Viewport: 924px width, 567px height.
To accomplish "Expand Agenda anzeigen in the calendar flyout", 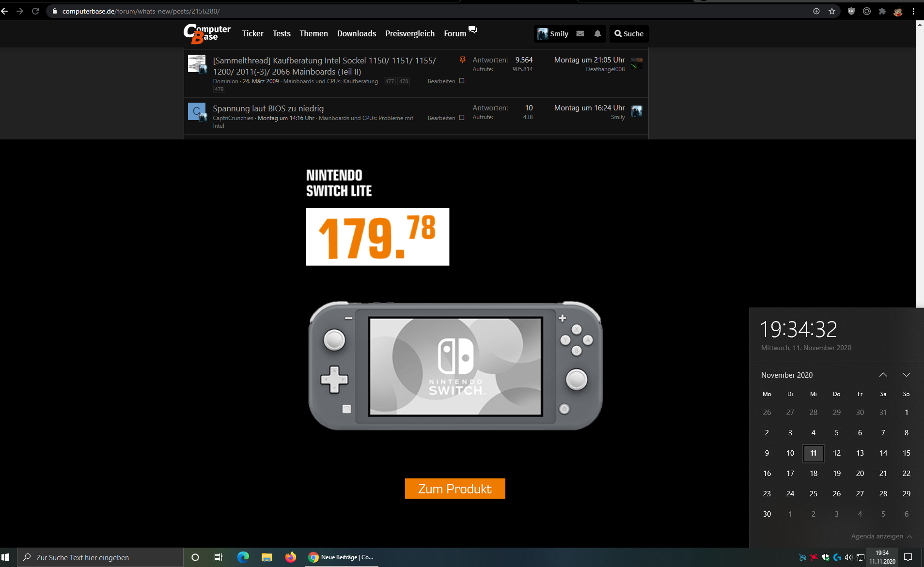I will click(882, 536).
